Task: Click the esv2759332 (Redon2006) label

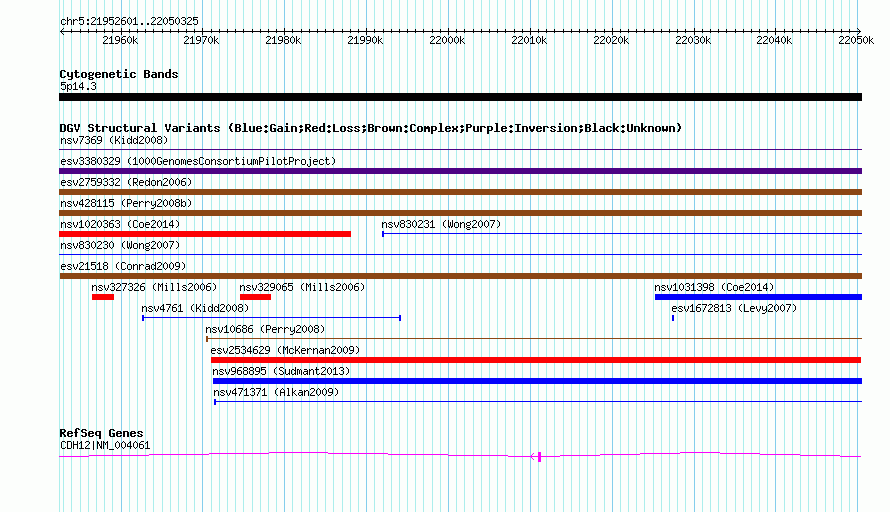Action: pos(126,182)
